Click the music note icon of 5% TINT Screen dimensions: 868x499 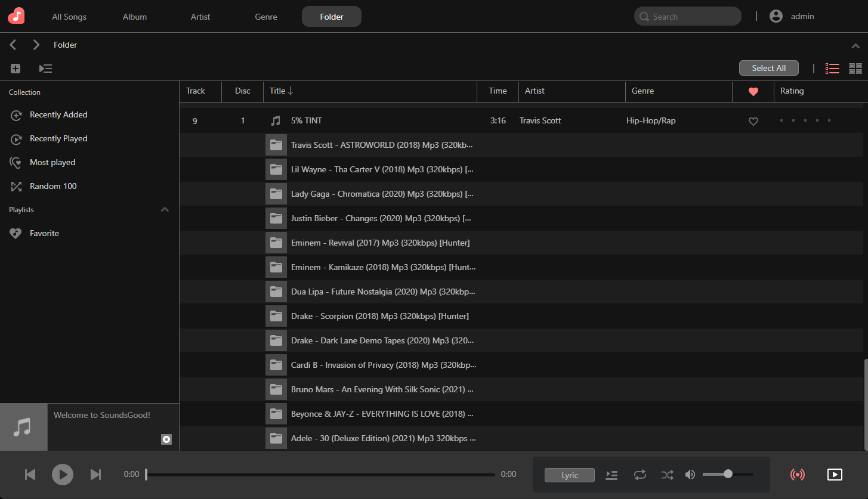(x=276, y=120)
